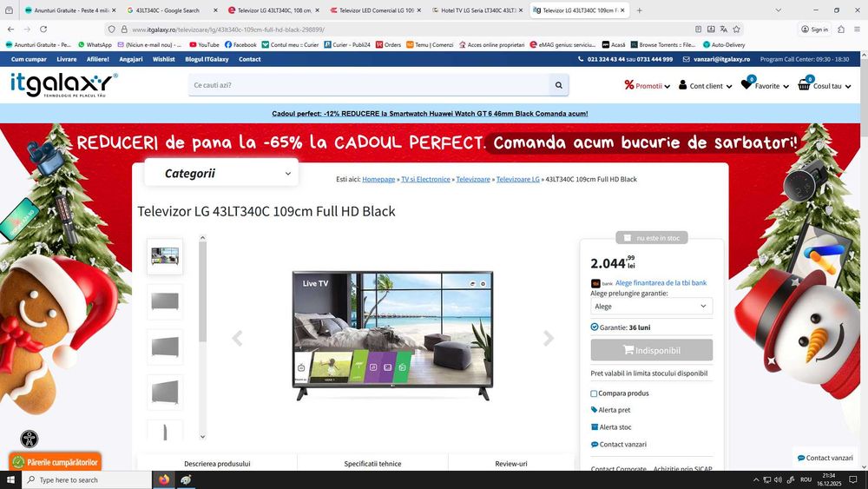
Task: Switch to Hotel TV LG Seria tab
Action: coord(477,10)
